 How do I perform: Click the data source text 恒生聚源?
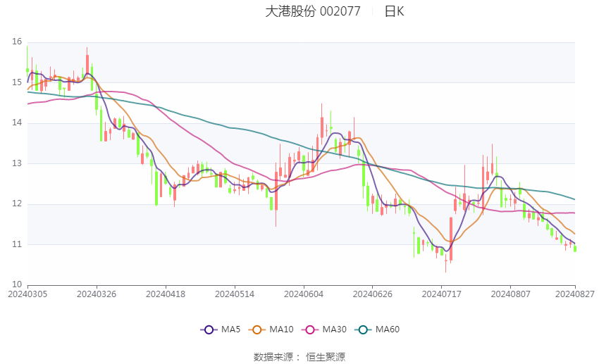pos(326,357)
